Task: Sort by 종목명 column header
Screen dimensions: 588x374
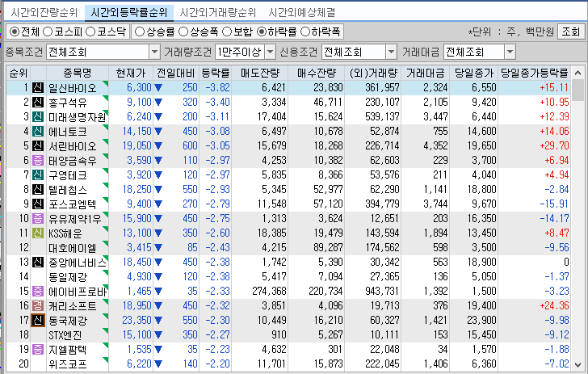Action: (78, 73)
